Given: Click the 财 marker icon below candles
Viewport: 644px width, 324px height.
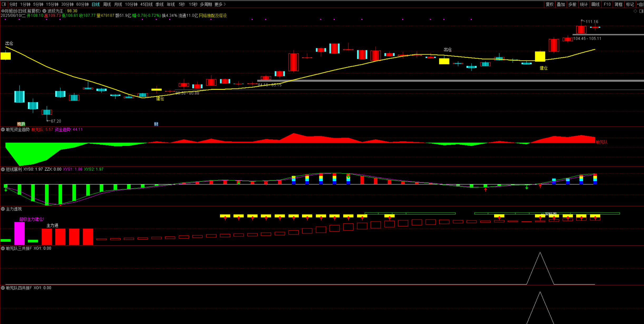Looking at the screenshot, I should pos(156,124).
